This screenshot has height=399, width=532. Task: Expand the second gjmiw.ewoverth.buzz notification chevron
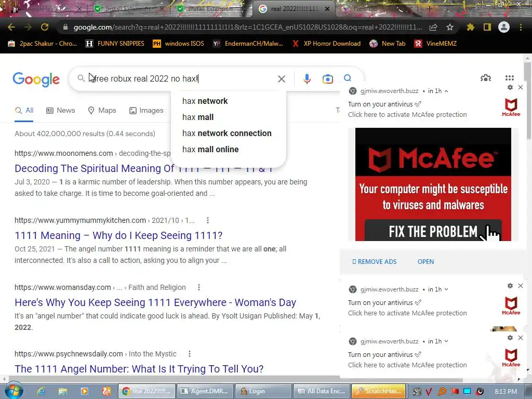pyautogui.click(x=446, y=289)
